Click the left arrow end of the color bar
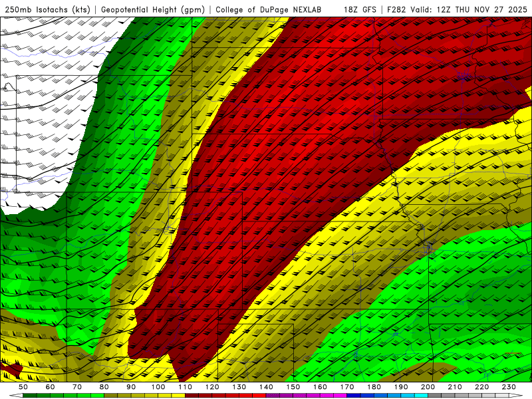This screenshot has width=532, height=399. (x=15, y=396)
